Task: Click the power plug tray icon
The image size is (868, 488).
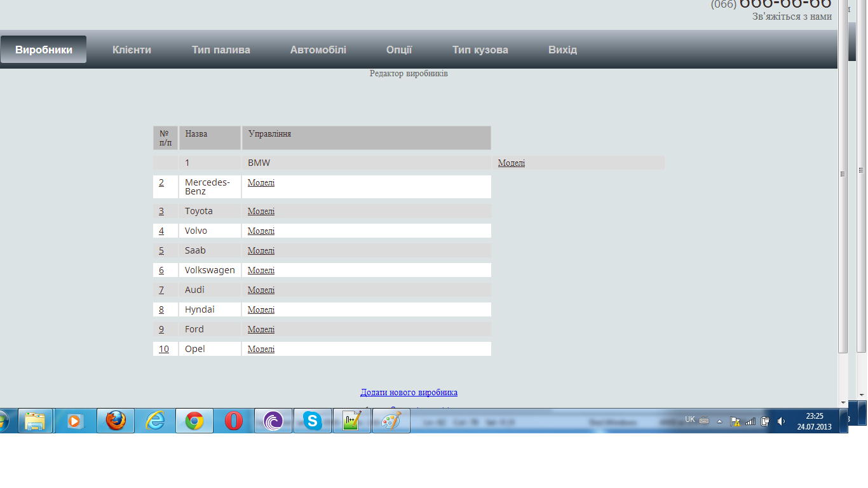Action: (x=765, y=421)
